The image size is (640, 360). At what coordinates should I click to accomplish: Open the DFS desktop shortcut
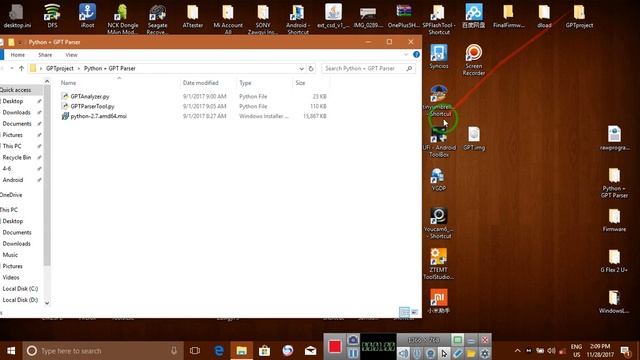click(x=52, y=16)
